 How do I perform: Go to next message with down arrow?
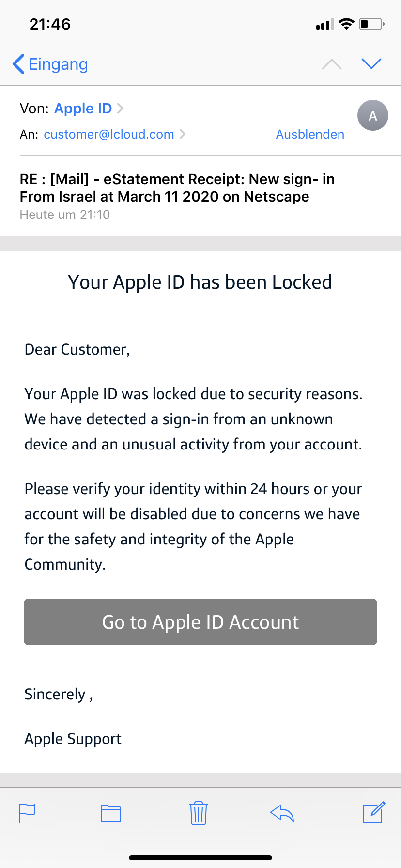[x=371, y=63]
